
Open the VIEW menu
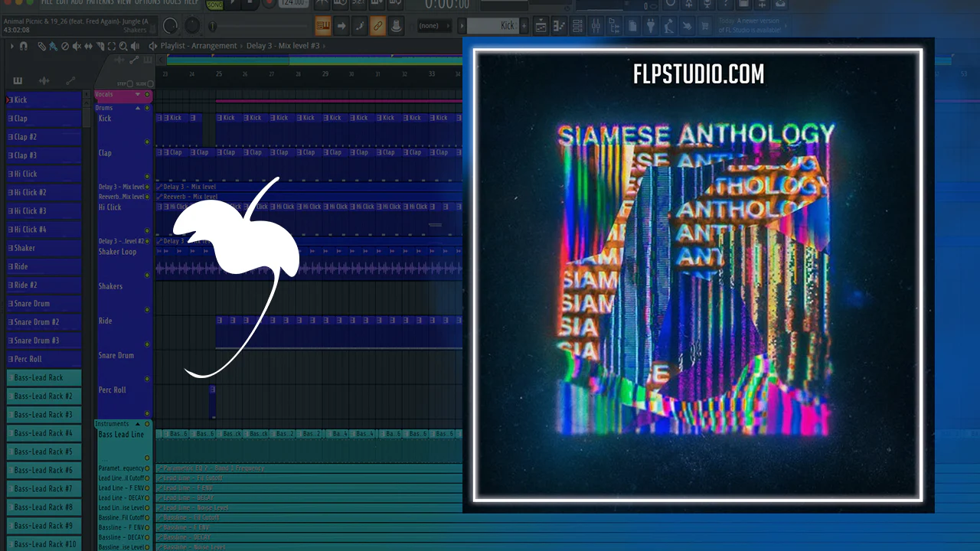tap(125, 2)
